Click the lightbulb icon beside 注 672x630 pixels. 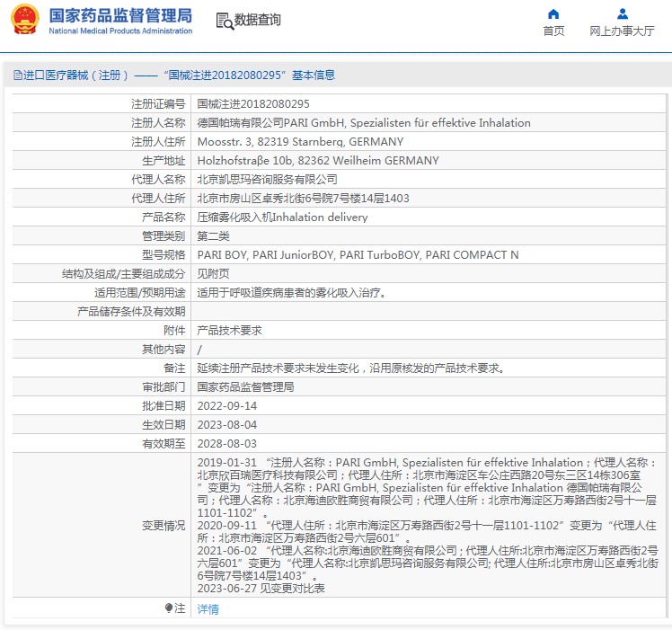(x=169, y=608)
